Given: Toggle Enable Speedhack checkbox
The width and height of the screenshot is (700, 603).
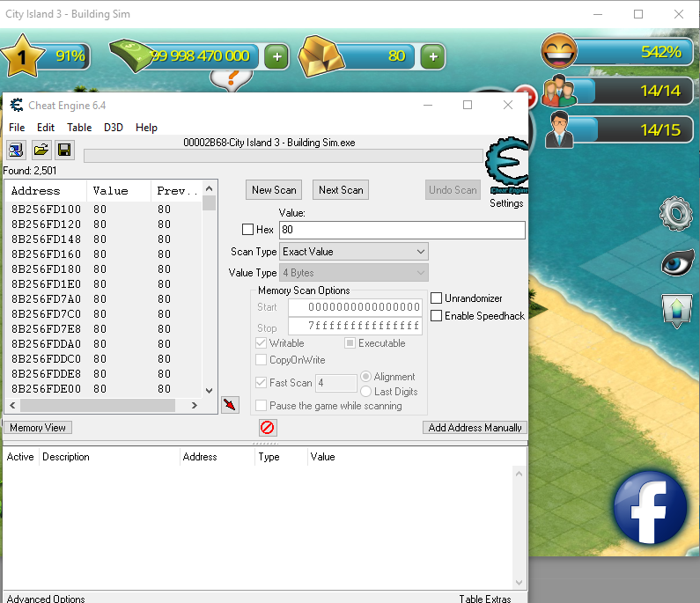Looking at the screenshot, I should (x=436, y=316).
